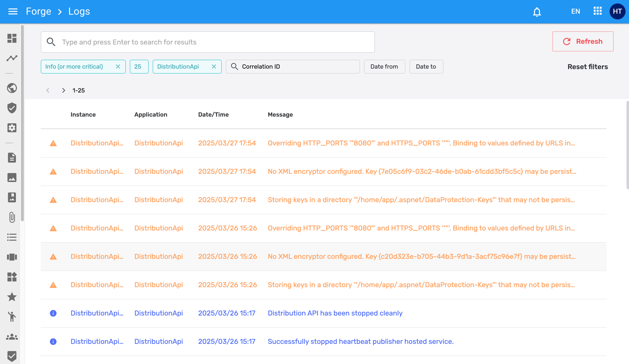
Task: Go to the previous page of logs
Action: point(48,90)
